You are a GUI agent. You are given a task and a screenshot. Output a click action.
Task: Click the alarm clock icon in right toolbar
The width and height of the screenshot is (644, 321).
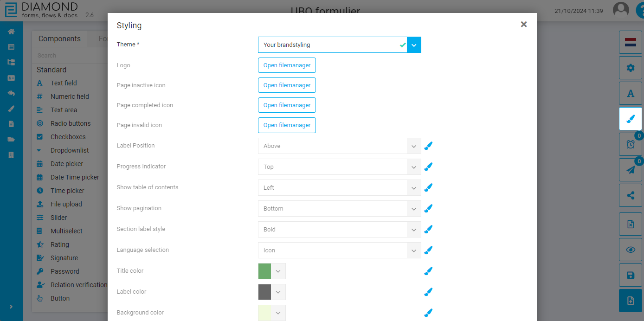tap(630, 144)
